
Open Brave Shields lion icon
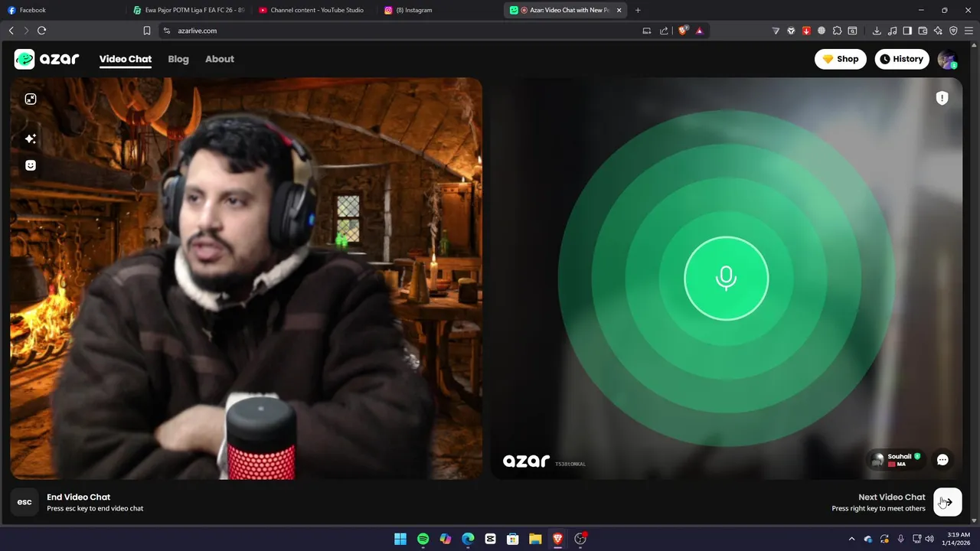click(683, 31)
